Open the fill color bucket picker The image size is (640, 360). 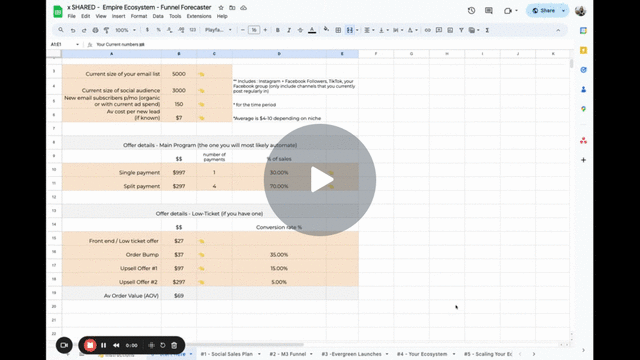point(326,30)
